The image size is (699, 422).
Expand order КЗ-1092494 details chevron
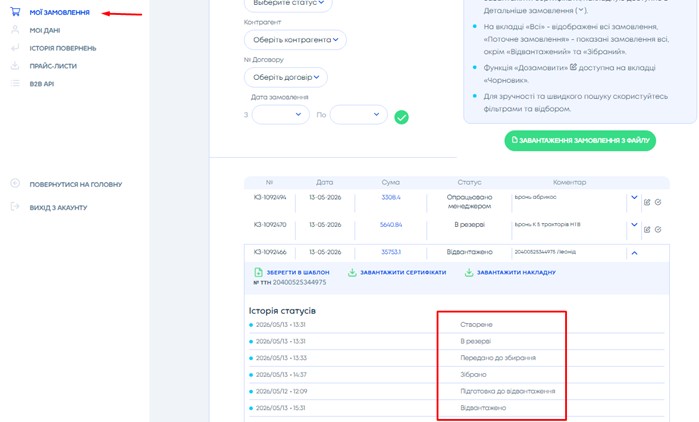click(x=634, y=197)
